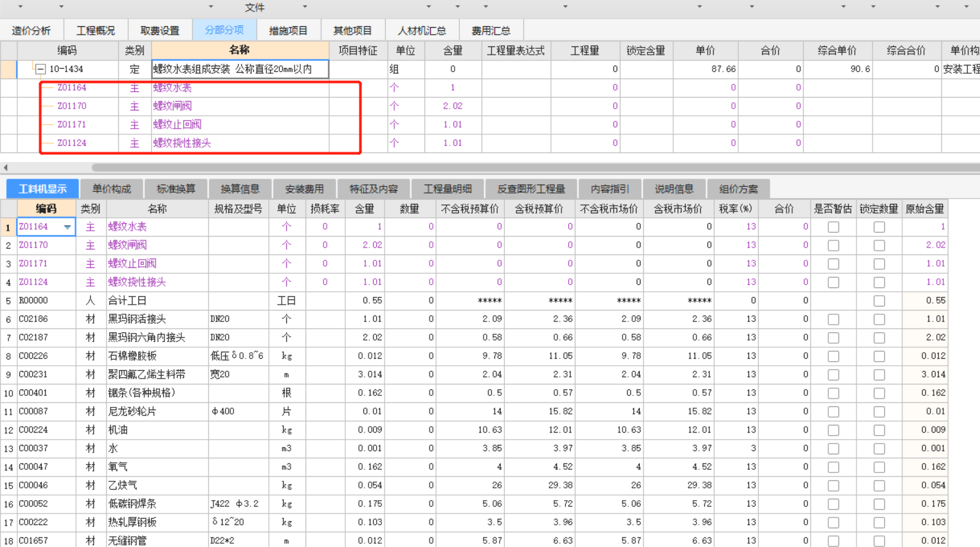Click the 综合单价 column header
The width and height of the screenshot is (980, 547).
point(837,50)
